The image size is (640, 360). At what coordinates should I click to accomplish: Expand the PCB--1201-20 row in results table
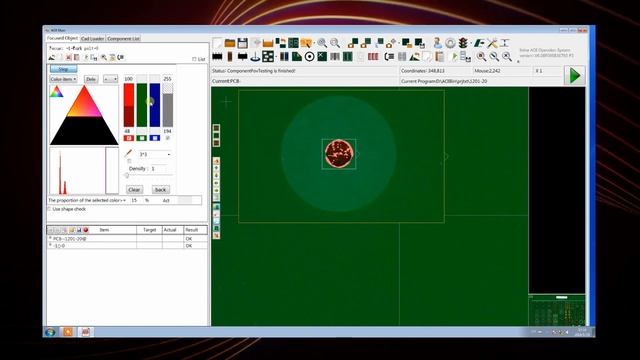coord(51,238)
